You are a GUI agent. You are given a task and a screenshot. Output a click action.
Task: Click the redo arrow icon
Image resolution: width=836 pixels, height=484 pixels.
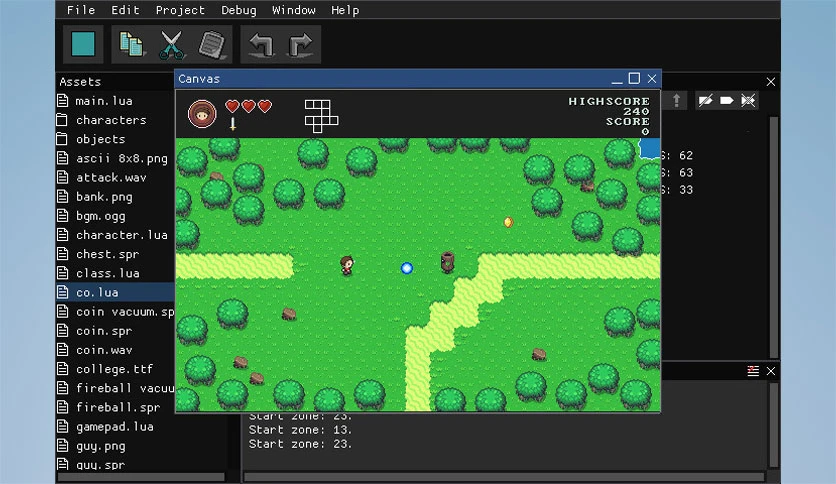coord(301,45)
